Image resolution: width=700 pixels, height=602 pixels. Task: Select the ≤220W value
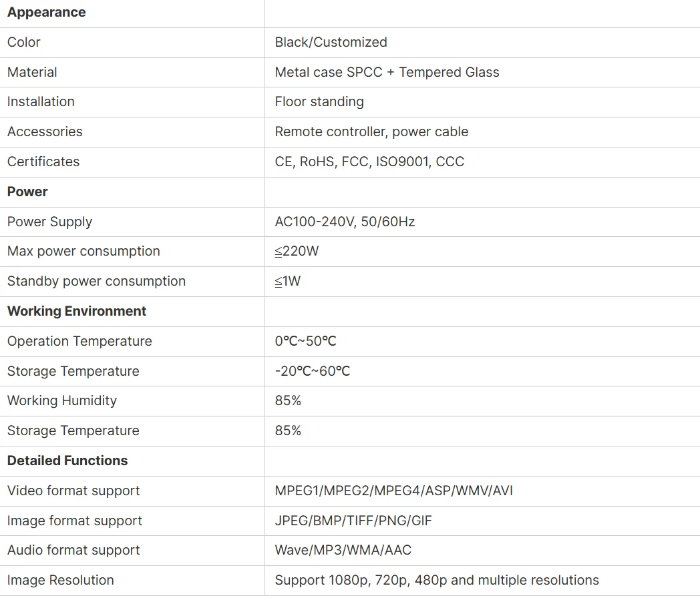point(297,251)
